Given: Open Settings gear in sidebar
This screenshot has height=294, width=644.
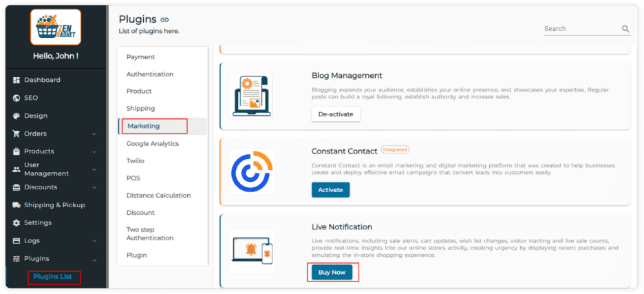Looking at the screenshot, I should tap(17, 222).
